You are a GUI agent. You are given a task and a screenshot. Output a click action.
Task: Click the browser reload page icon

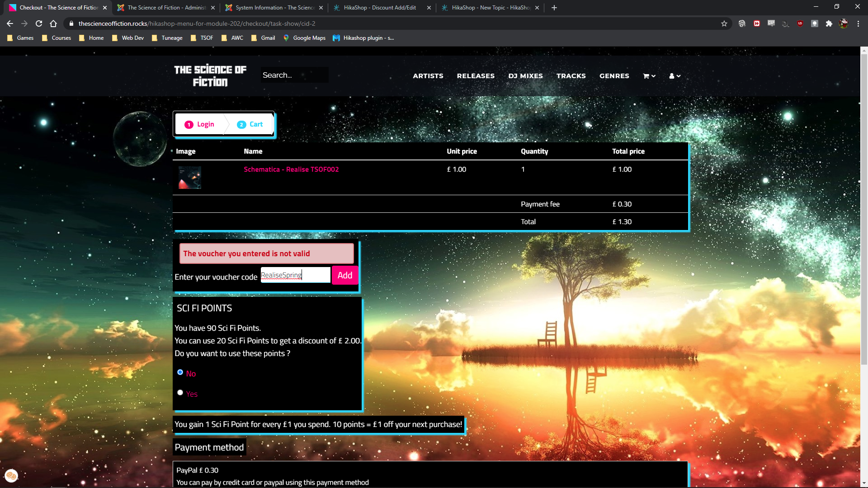(39, 23)
